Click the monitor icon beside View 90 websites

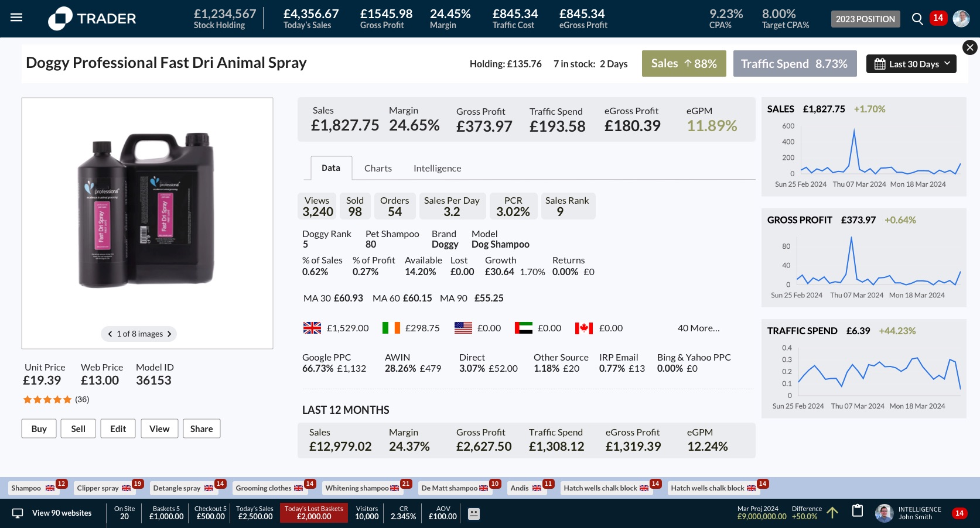(18, 513)
